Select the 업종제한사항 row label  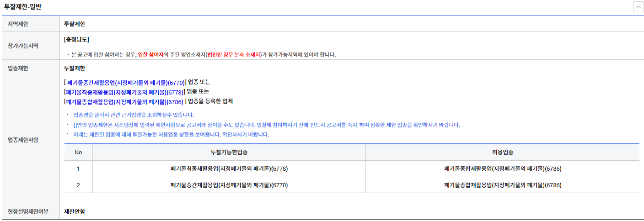[x=23, y=140]
